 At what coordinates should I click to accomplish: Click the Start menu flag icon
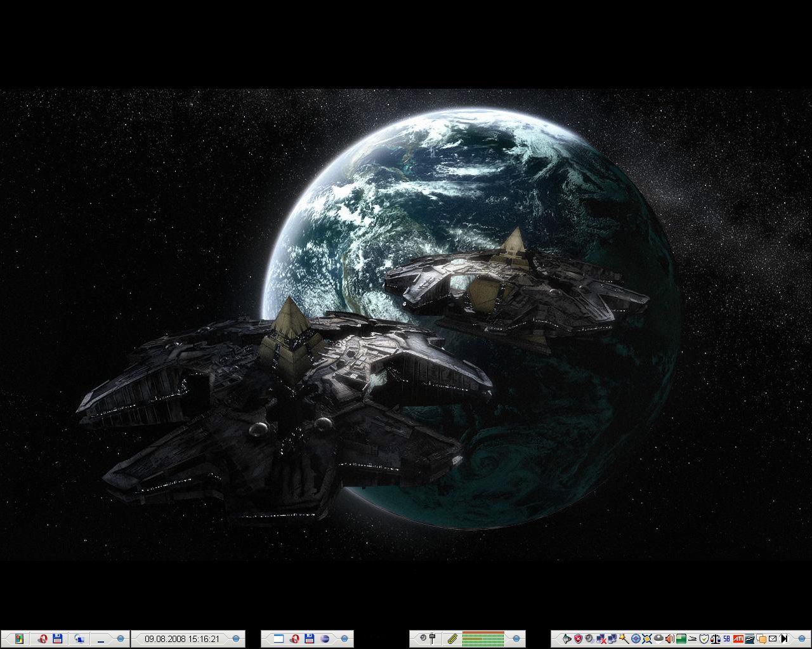[19, 638]
